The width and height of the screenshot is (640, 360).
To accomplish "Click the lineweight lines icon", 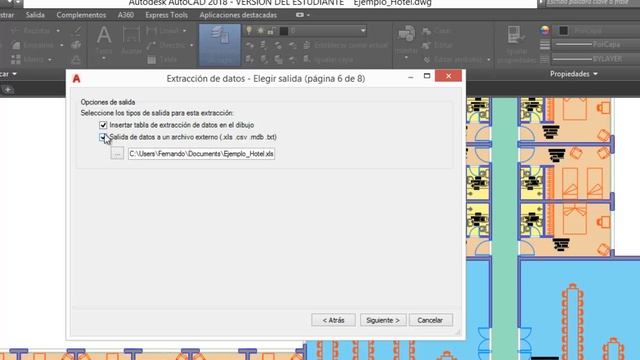I will (544, 44).
